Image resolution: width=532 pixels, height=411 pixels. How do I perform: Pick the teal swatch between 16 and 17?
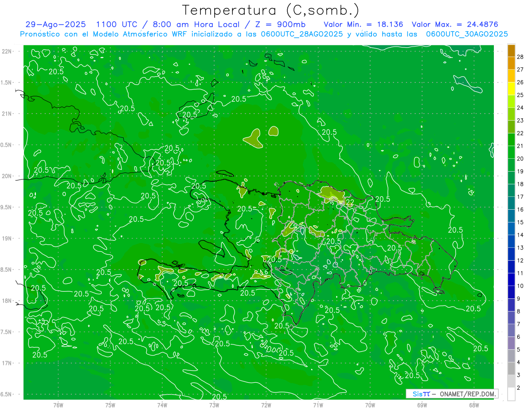point(511,203)
